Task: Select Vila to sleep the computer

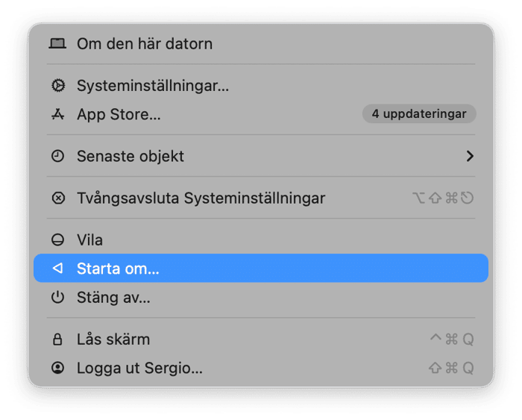Action: [x=89, y=240]
